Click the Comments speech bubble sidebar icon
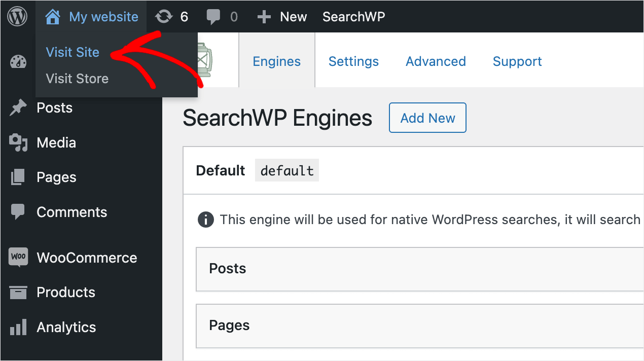This screenshot has height=361, width=644. (x=18, y=212)
